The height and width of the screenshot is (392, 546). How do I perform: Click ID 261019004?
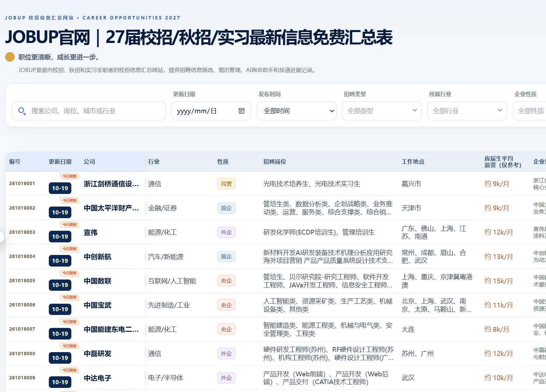click(x=22, y=256)
